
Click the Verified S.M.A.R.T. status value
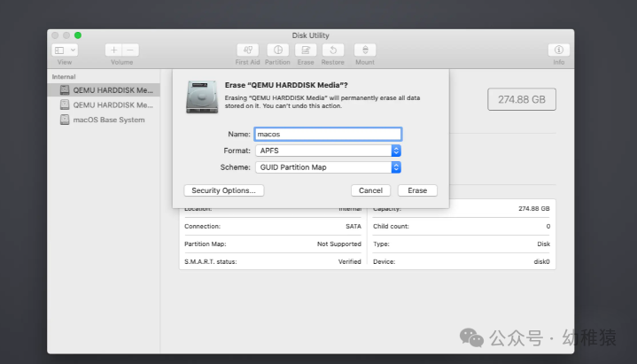click(x=349, y=261)
